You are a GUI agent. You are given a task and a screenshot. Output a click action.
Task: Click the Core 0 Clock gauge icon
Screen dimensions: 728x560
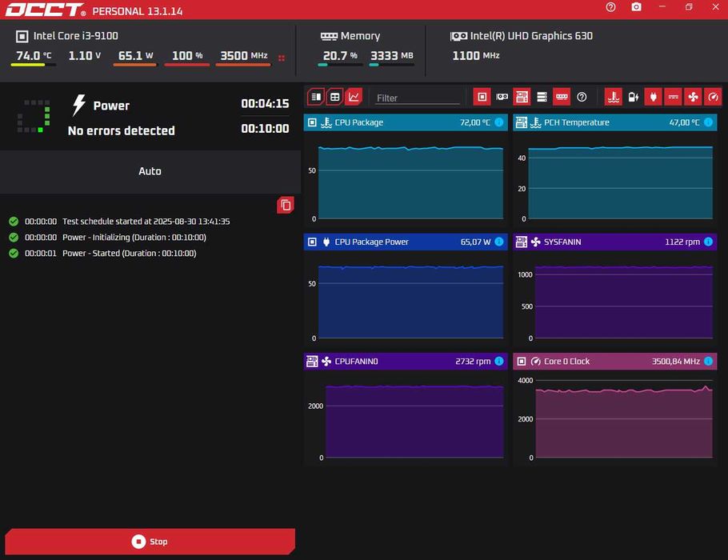[x=536, y=362]
